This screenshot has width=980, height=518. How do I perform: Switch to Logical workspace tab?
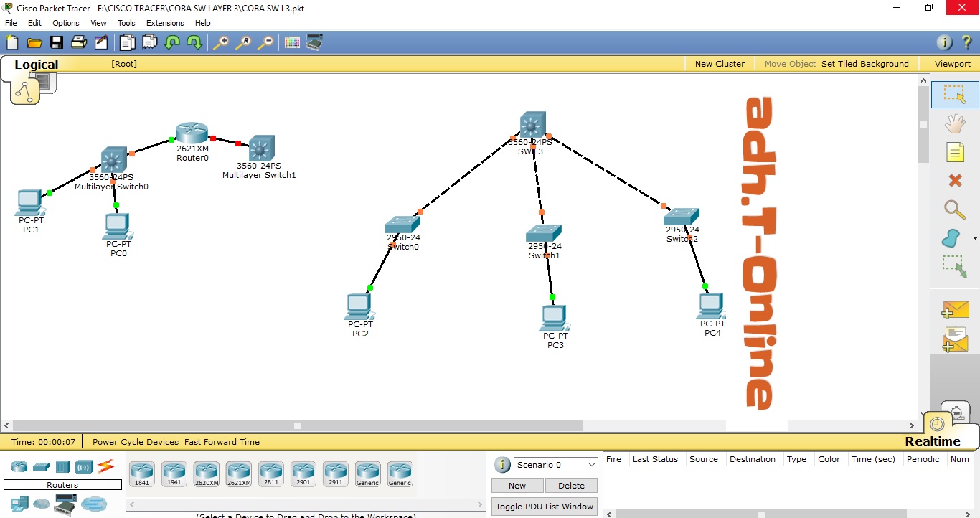pyautogui.click(x=36, y=65)
